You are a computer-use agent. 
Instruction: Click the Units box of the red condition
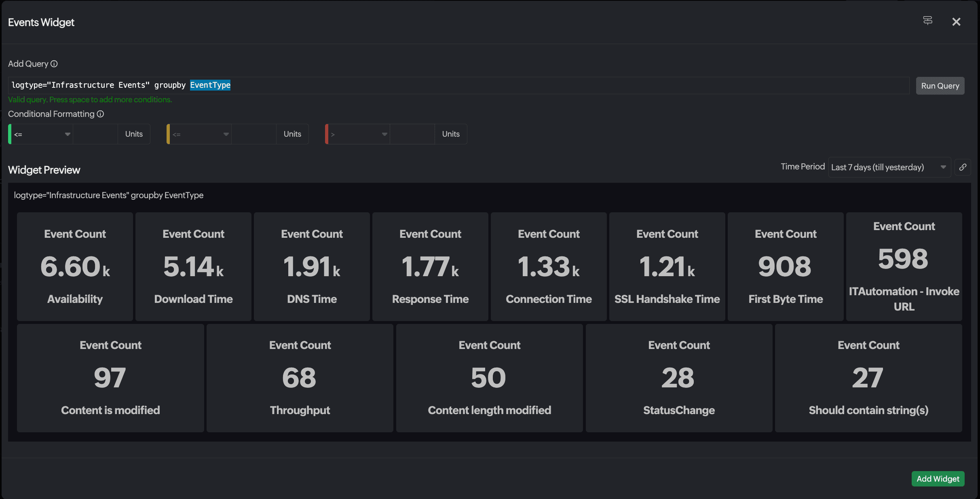pos(450,134)
